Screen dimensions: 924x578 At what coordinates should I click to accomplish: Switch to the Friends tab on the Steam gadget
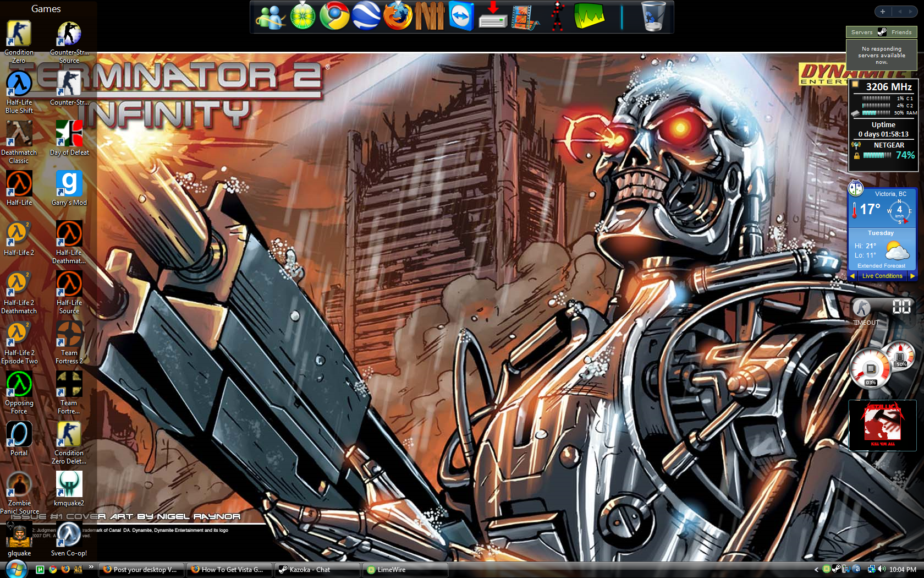tap(901, 32)
